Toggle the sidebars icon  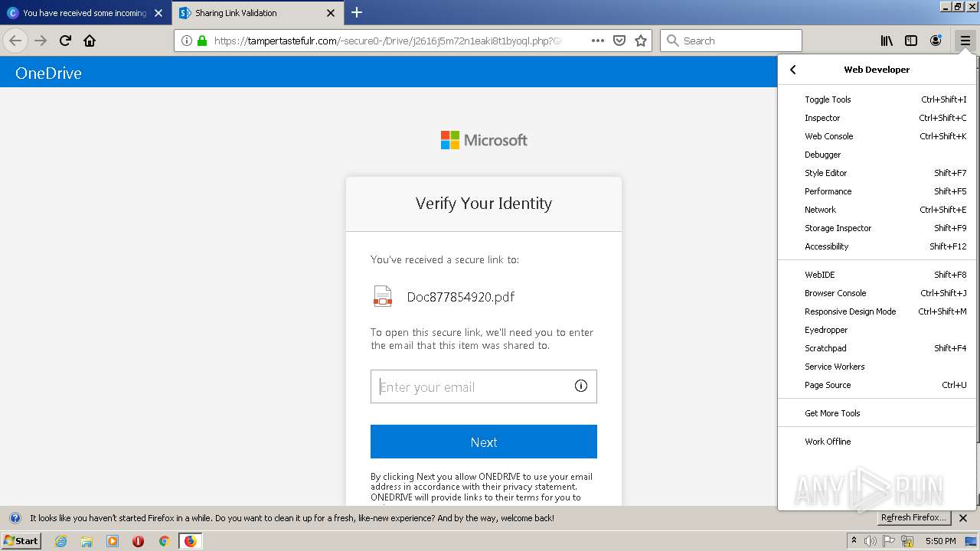tap(911, 41)
